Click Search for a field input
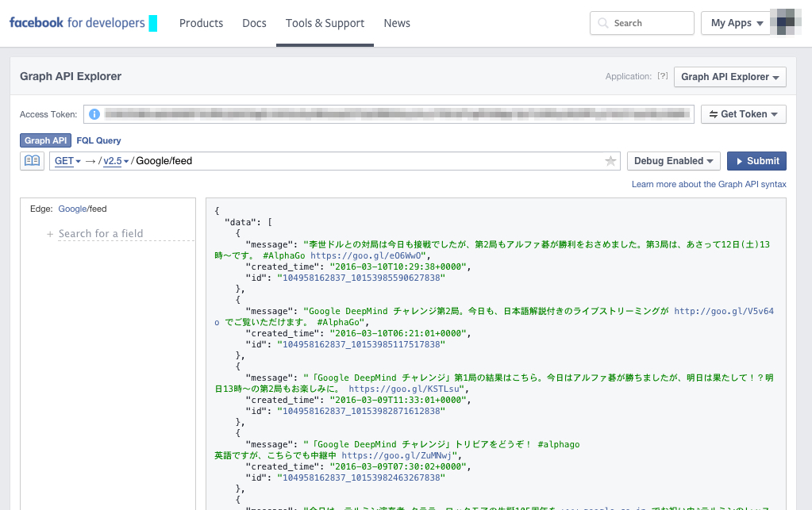Screen dimensions: 812x510 click(x=126, y=234)
